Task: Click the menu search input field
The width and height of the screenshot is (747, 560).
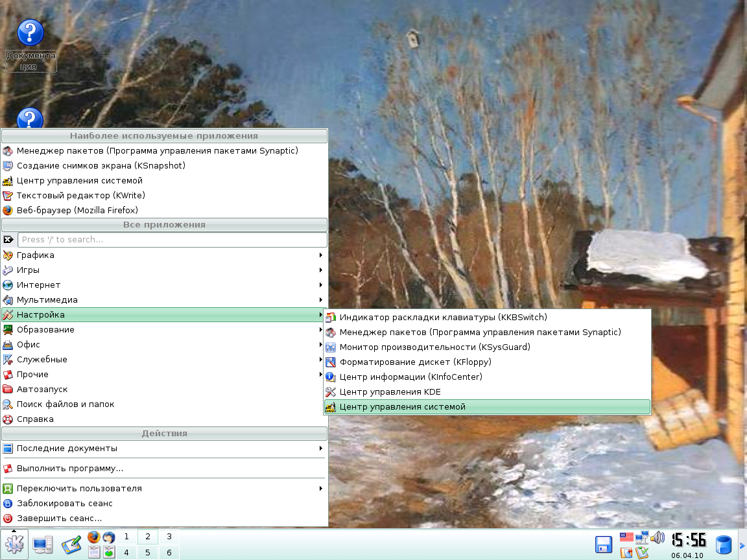Action: pos(171,240)
